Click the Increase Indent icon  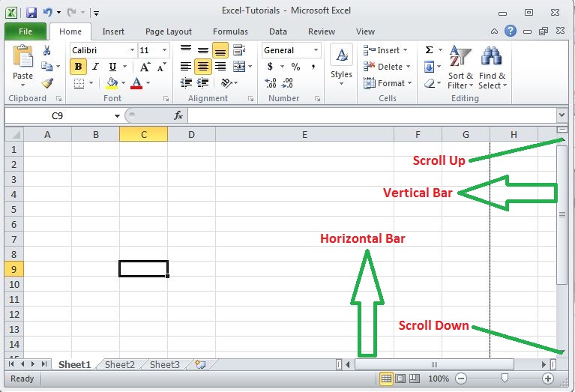pos(203,83)
